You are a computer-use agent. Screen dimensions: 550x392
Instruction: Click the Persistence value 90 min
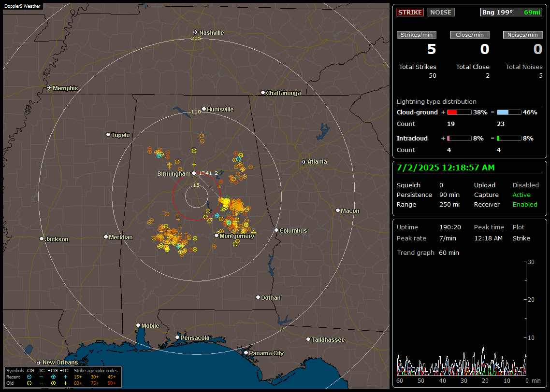(449, 195)
